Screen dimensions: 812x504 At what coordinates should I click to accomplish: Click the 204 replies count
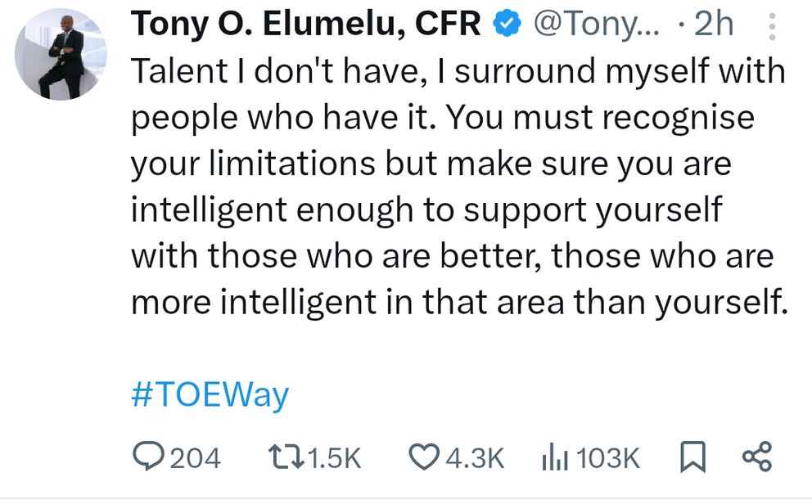click(x=194, y=458)
